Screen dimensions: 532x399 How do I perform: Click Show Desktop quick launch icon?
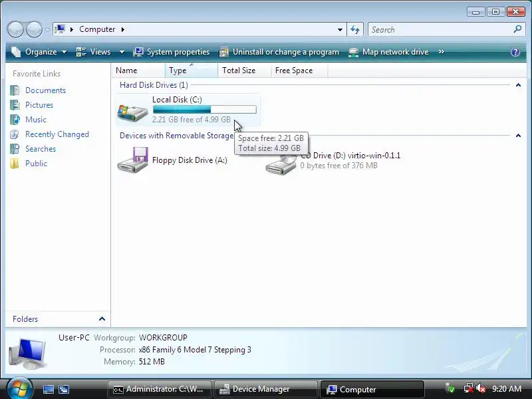pyautogui.click(x=48, y=389)
